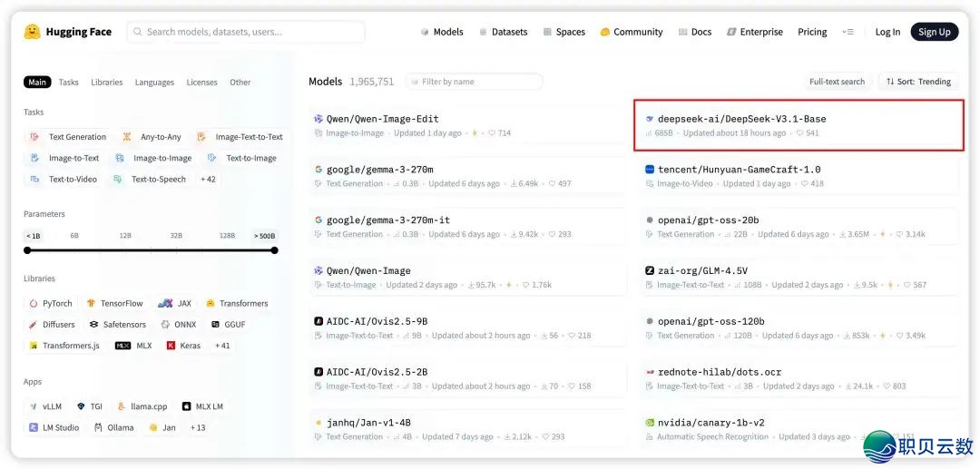Expand the +42 more tasks chip

click(x=208, y=180)
